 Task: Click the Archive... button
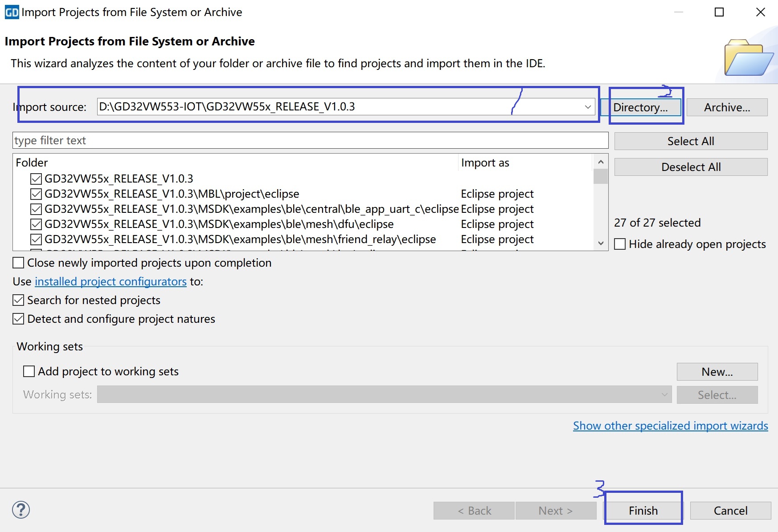tap(727, 107)
